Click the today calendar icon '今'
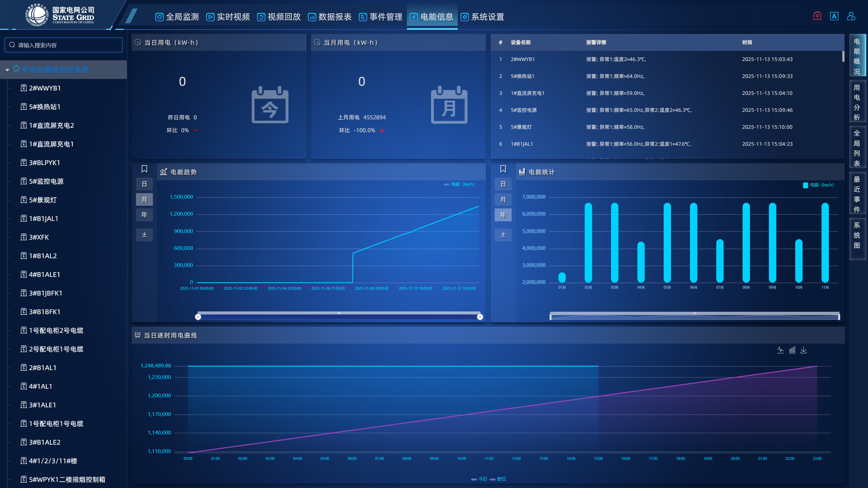Viewport: 868px width, 488px height. [270, 105]
